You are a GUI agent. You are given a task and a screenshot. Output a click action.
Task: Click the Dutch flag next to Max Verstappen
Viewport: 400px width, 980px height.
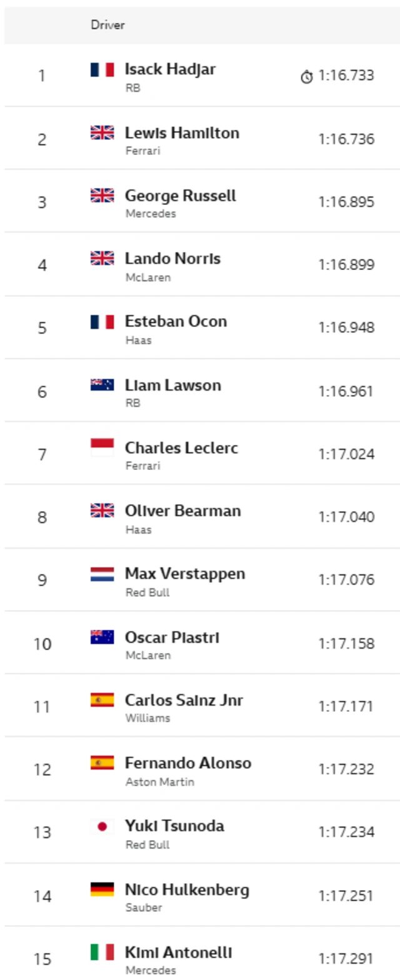(102, 574)
